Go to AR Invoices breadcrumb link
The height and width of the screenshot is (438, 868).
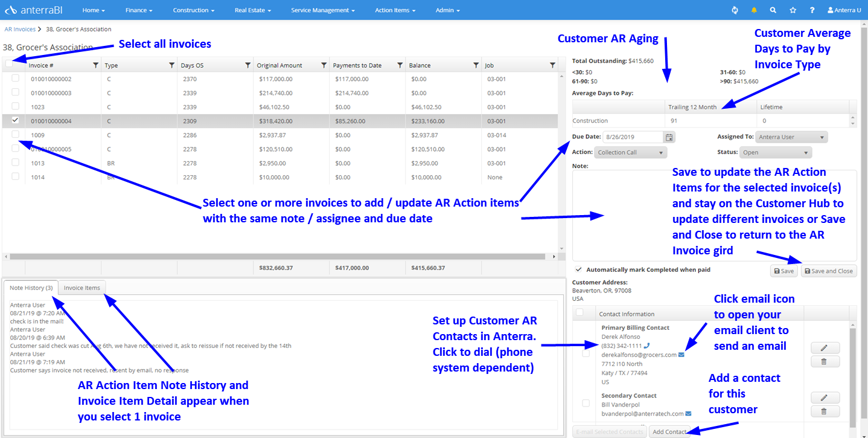click(20, 29)
